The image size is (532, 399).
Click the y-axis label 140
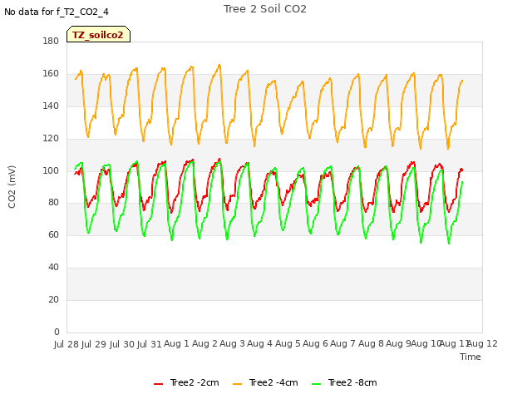[51, 106]
